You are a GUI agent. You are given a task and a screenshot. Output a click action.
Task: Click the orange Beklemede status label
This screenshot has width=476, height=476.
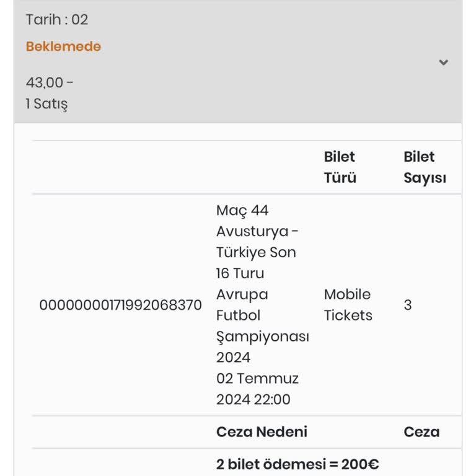pos(63,46)
